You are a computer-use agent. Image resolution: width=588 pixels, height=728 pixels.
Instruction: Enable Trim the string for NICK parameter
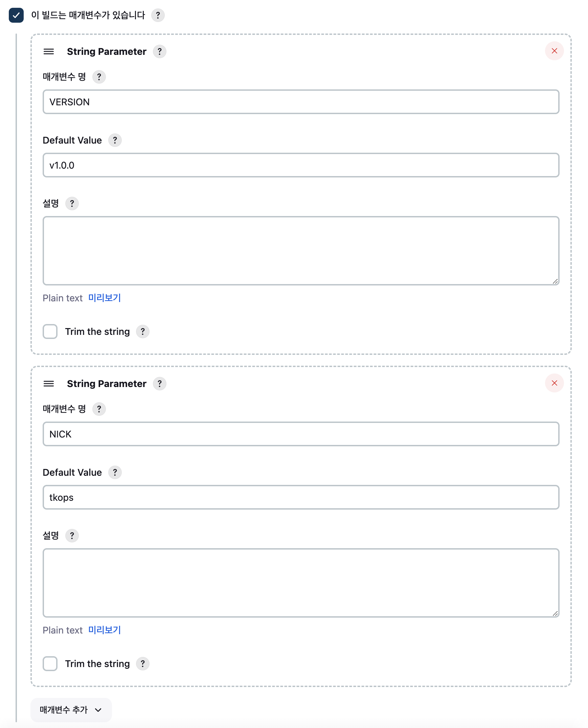pos(50,664)
